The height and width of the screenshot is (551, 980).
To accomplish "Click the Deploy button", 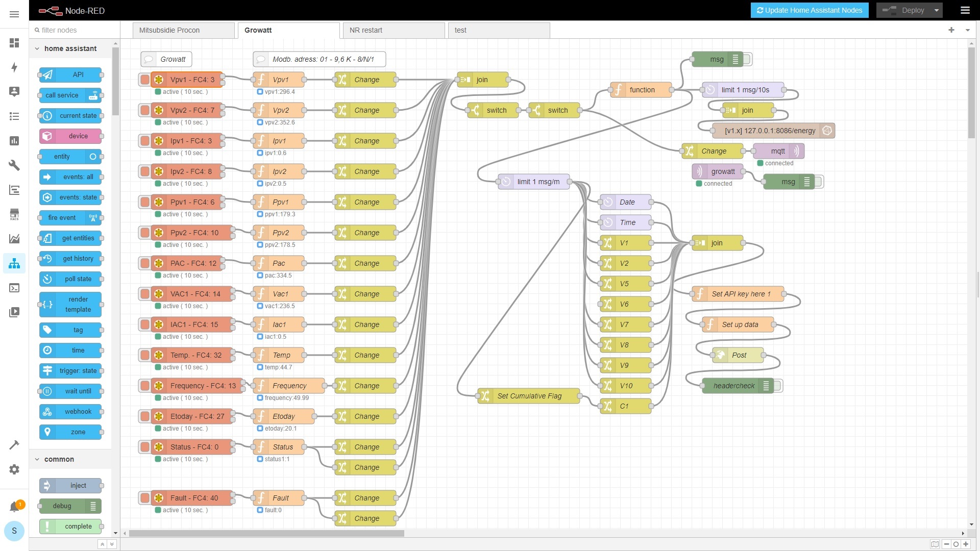I will coord(905,10).
